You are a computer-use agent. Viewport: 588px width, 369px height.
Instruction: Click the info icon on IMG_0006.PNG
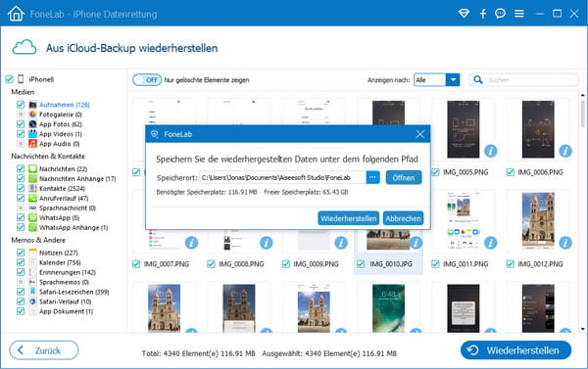(x=565, y=151)
